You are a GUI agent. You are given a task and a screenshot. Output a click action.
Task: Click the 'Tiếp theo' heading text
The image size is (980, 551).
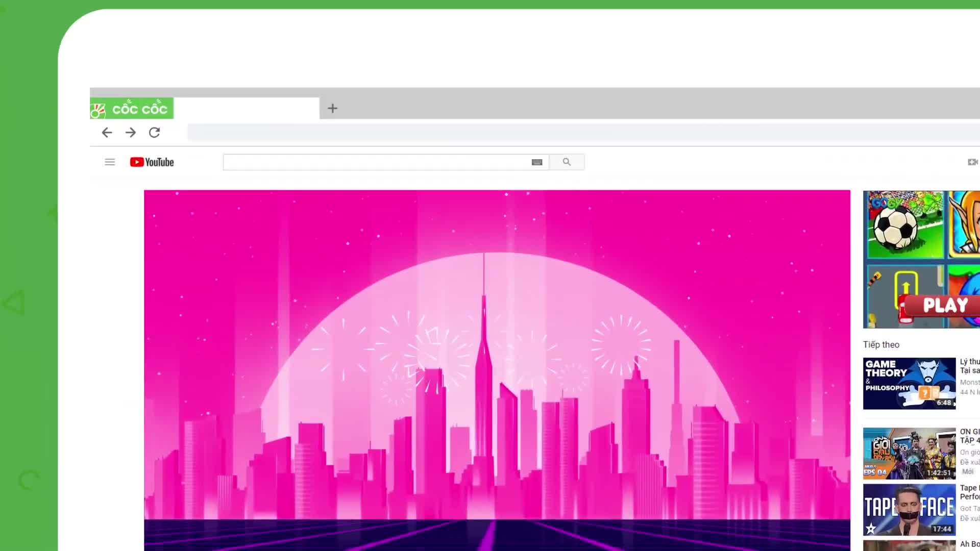coord(881,345)
